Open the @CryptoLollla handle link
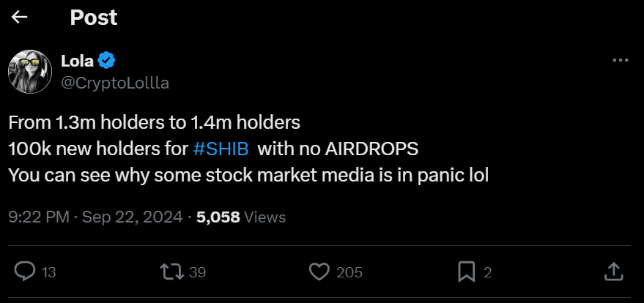The image size is (644, 303). click(115, 83)
